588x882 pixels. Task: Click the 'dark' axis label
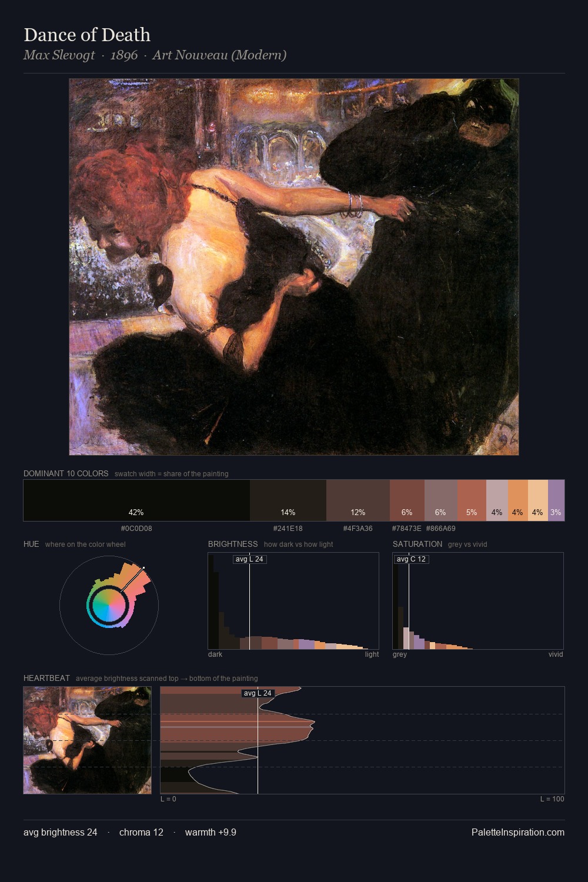[215, 654]
